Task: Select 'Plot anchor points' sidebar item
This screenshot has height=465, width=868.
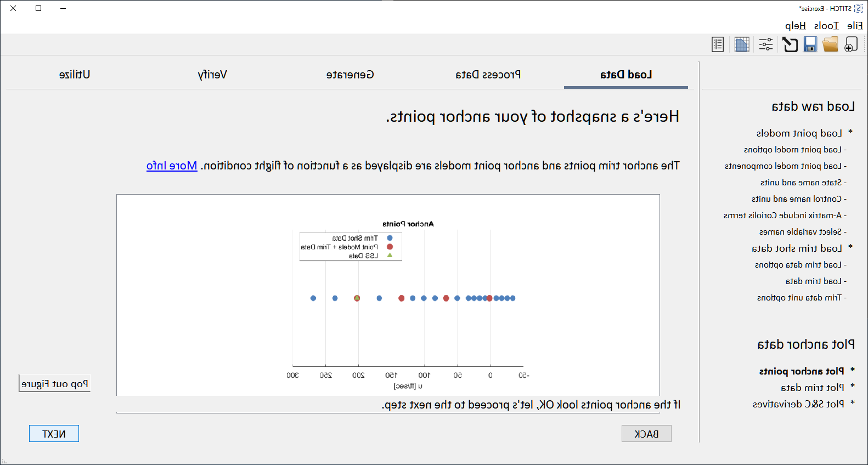Action: [802, 371]
